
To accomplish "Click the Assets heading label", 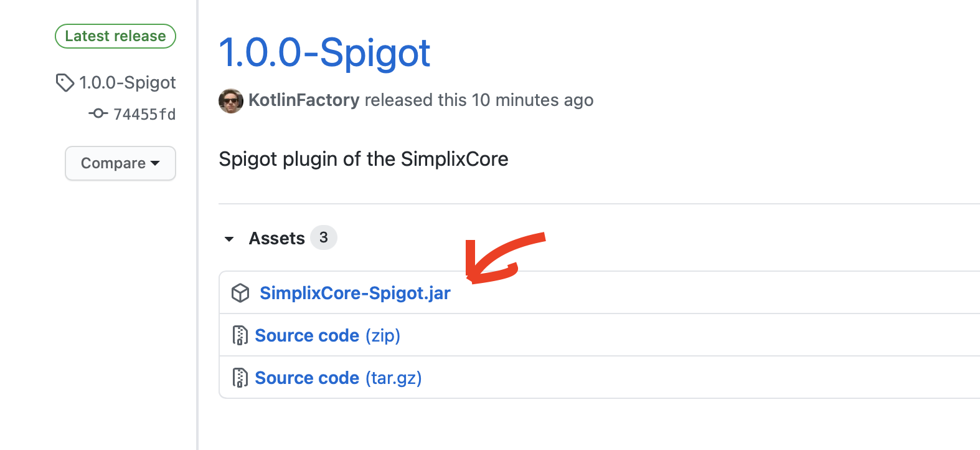I will (x=276, y=238).
